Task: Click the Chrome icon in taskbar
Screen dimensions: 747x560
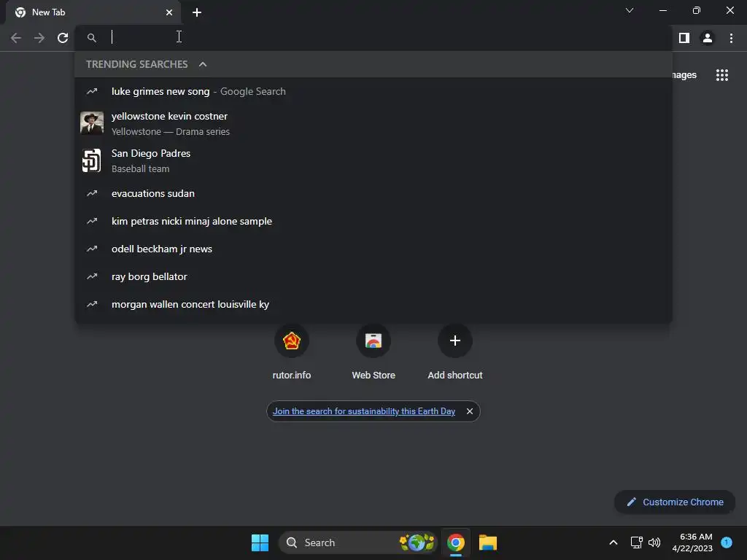Action: click(x=455, y=542)
